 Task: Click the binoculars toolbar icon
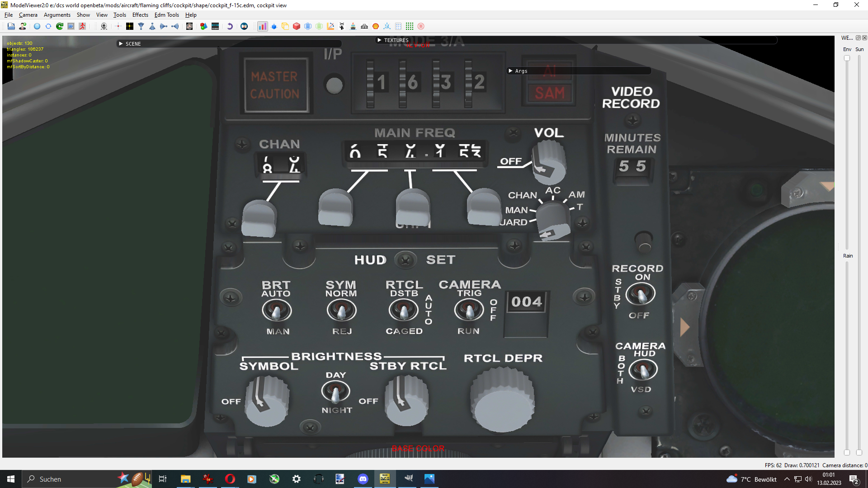[364, 26]
